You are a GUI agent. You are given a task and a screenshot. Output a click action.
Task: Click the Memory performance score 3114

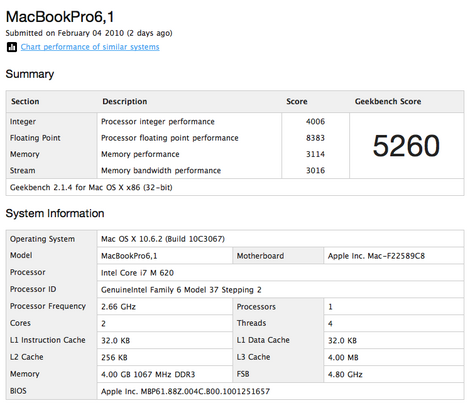tap(315, 154)
